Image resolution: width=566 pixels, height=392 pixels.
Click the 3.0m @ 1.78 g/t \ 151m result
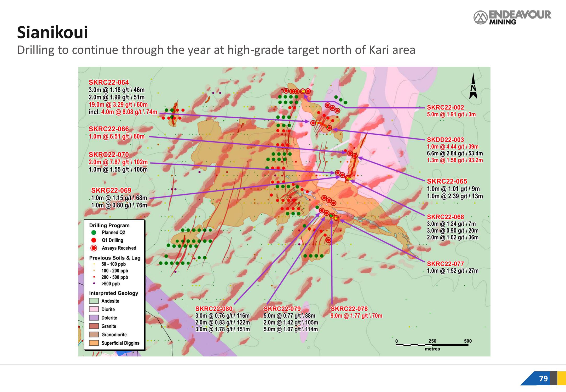click(x=222, y=329)
